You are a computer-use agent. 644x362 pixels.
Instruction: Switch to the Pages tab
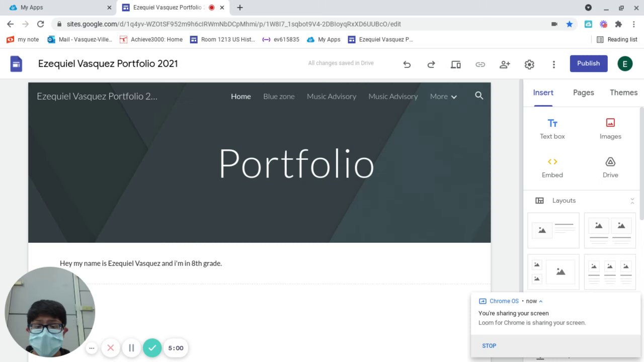pos(584,93)
